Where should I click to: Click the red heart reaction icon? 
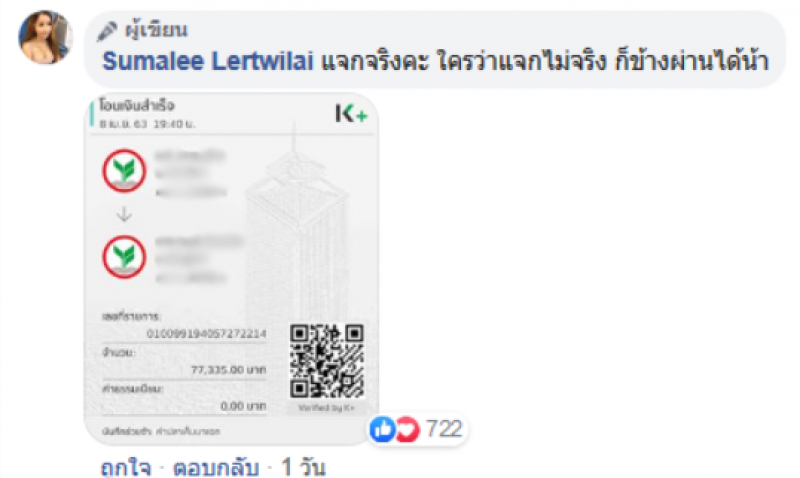(407, 429)
